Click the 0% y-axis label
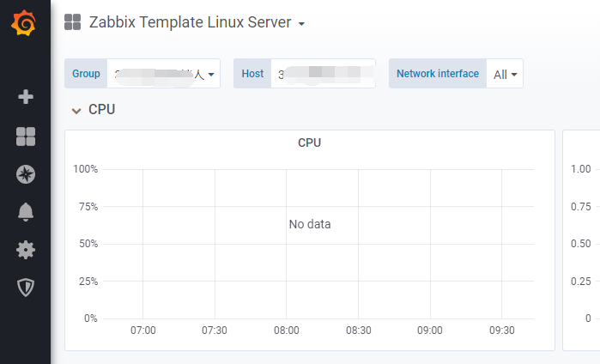The height and width of the screenshot is (364, 600). tap(91, 318)
